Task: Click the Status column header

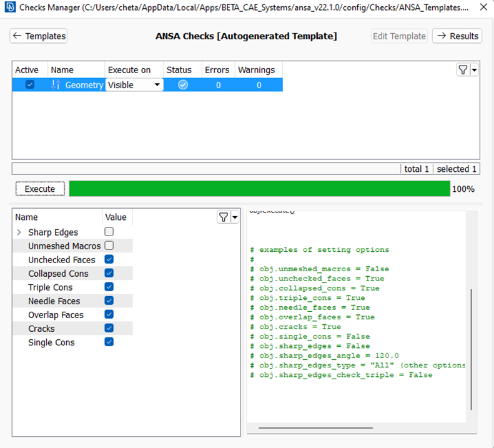Action: click(182, 70)
